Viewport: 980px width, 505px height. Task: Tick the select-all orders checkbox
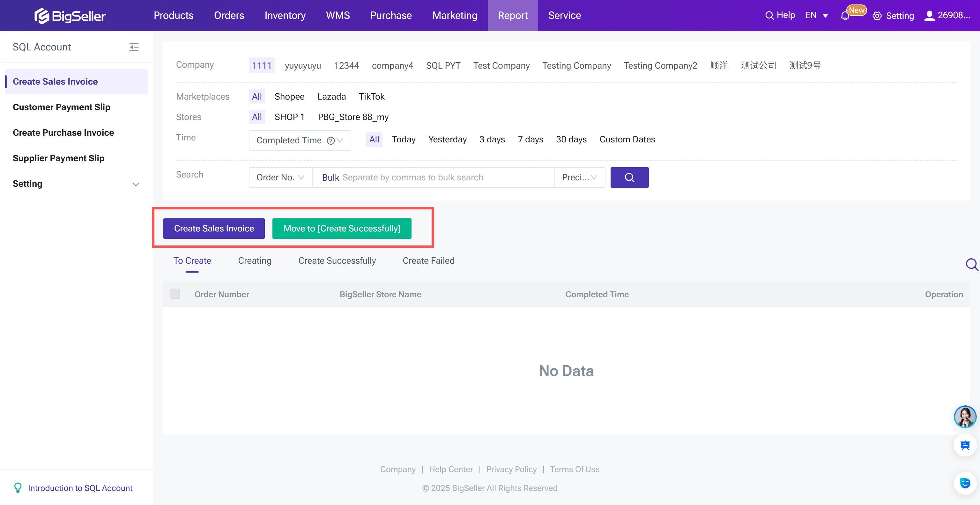coord(174,294)
